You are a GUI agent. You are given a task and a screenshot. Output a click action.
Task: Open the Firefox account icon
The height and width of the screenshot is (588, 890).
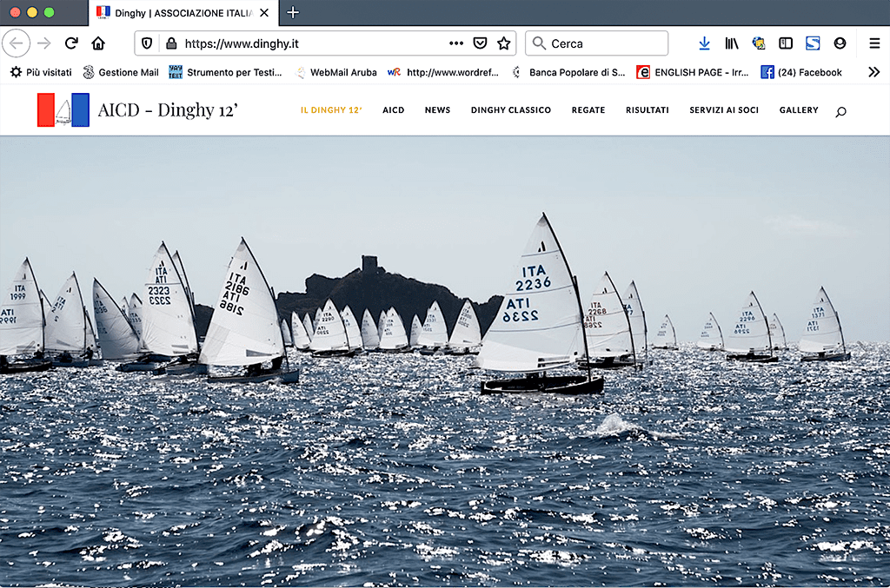point(840,43)
